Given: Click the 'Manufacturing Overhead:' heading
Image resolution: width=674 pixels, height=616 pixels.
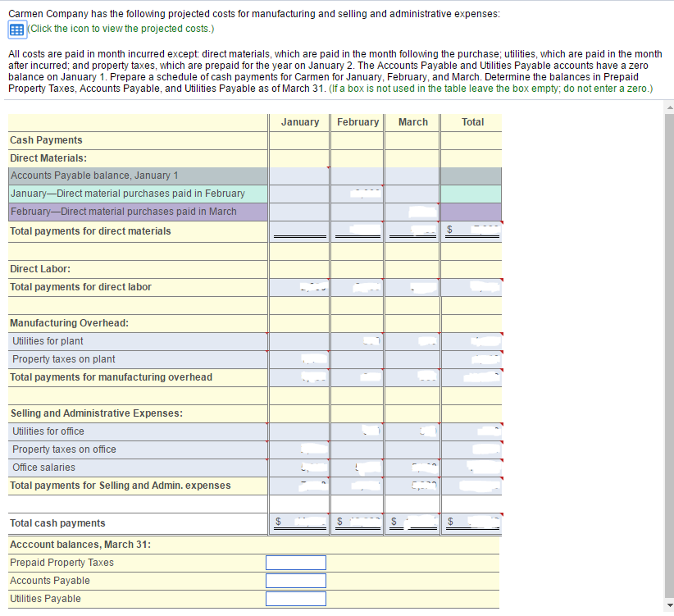Looking at the screenshot, I should point(69,323).
